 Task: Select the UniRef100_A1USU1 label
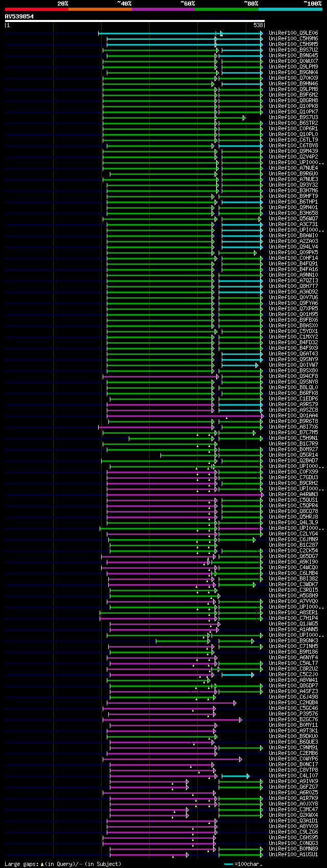click(293, 855)
